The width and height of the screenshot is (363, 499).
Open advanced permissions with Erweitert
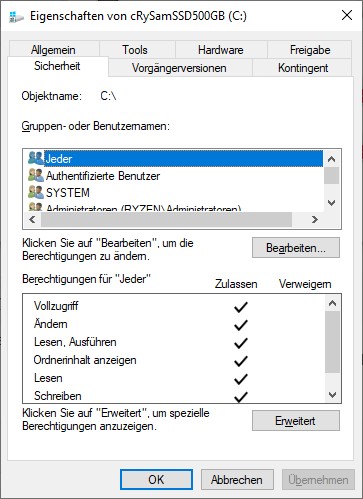pyautogui.click(x=296, y=421)
